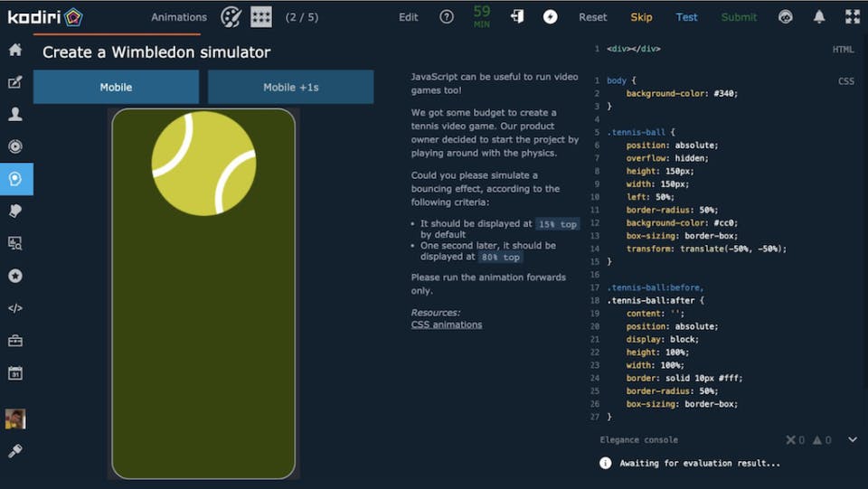This screenshot has height=489, width=868.
Task: Select the highlighted head profile sidebar icon
Action: click(x=16, y=179)
